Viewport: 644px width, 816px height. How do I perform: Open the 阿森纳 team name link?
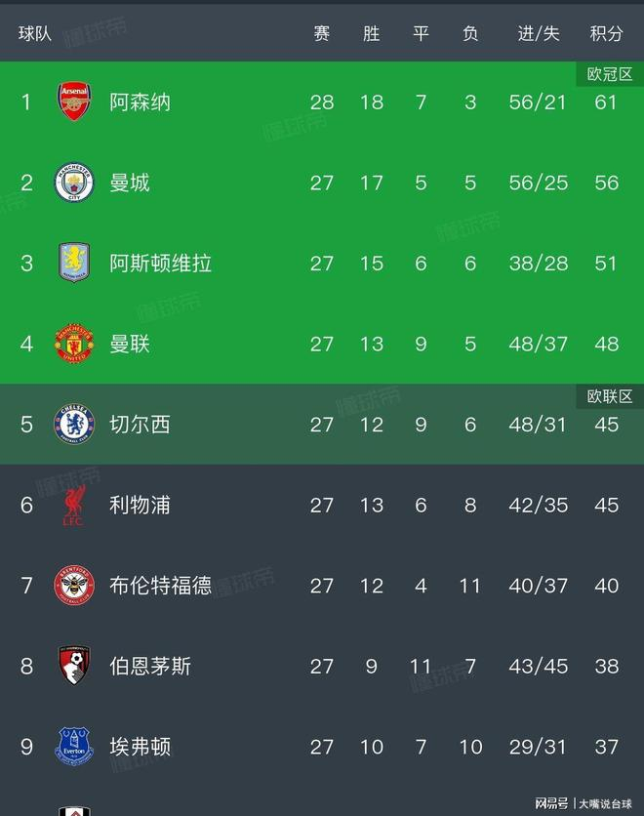click(140, 102)
